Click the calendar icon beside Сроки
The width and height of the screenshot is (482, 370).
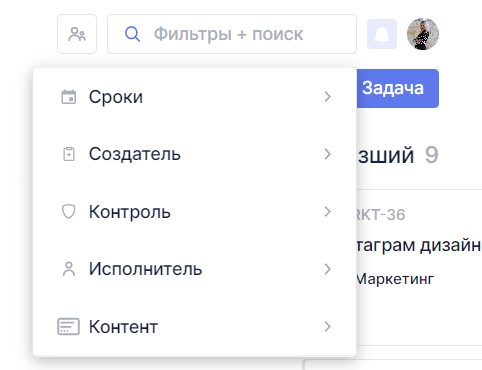pyautogui.click(x=69, y=97)
